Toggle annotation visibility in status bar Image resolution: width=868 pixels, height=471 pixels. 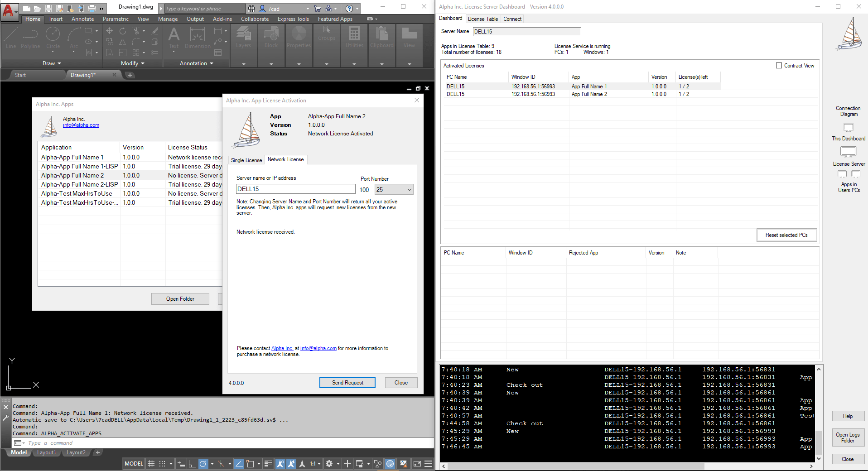pos(280,464)
